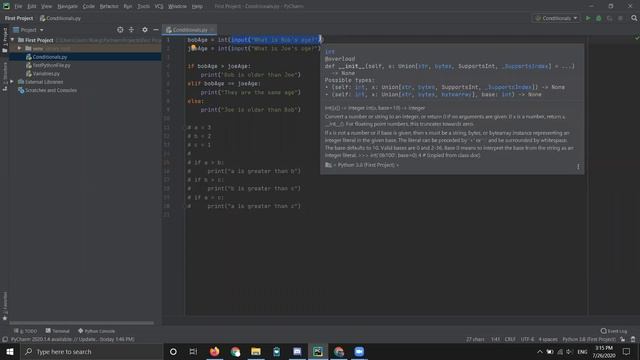Toggle the Favorites tool window side tab

pos(4,306)
